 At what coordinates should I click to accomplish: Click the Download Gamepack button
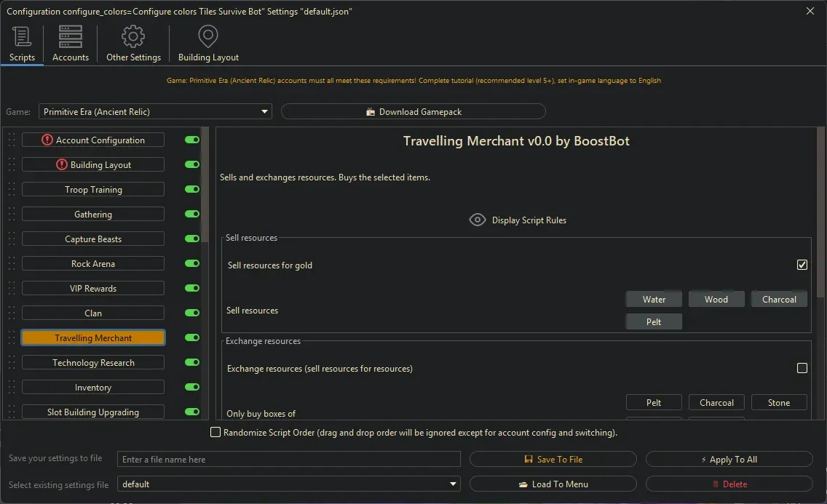click(413, 112)
